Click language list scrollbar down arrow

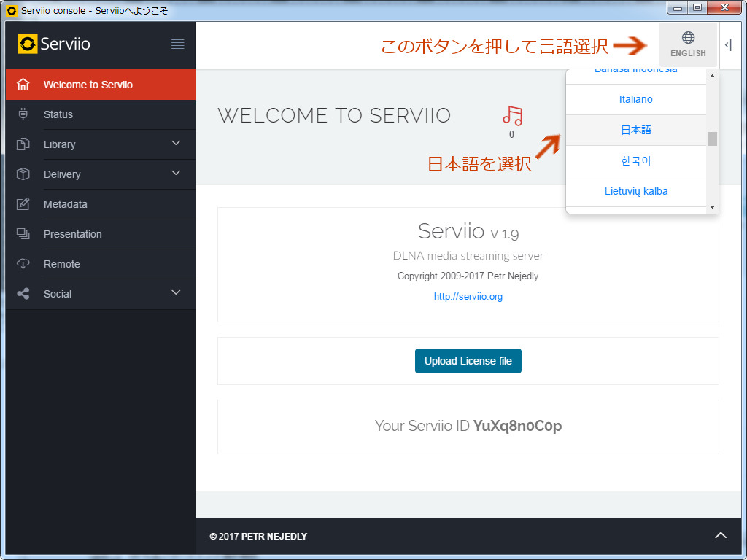[712, 207]
